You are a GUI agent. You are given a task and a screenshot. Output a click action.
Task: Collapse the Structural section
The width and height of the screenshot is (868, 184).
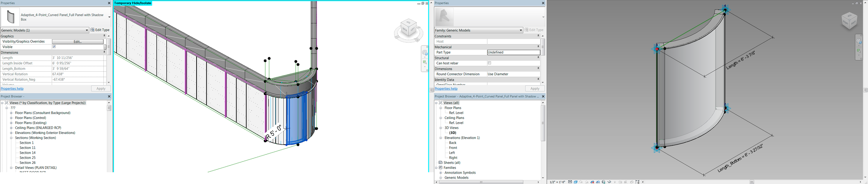coord(538,58)
